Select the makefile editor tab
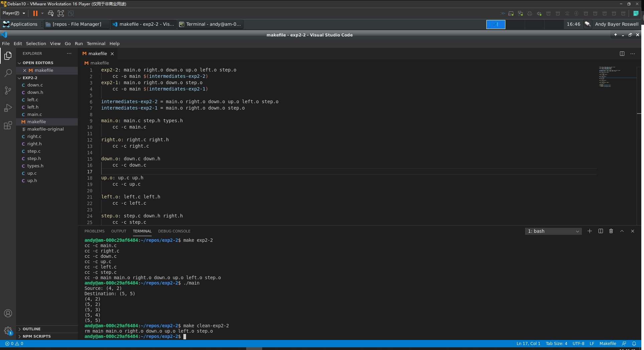The image size is (644, 350). pos(98,54)
